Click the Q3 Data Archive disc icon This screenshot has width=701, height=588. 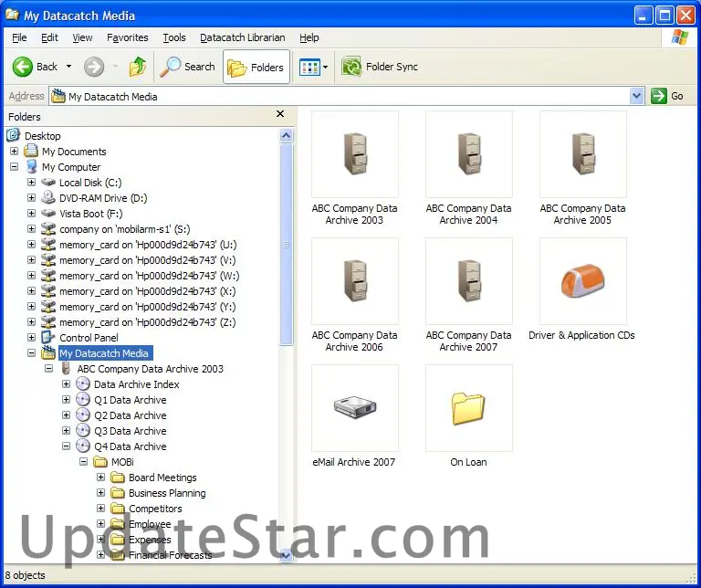point(83,431)
